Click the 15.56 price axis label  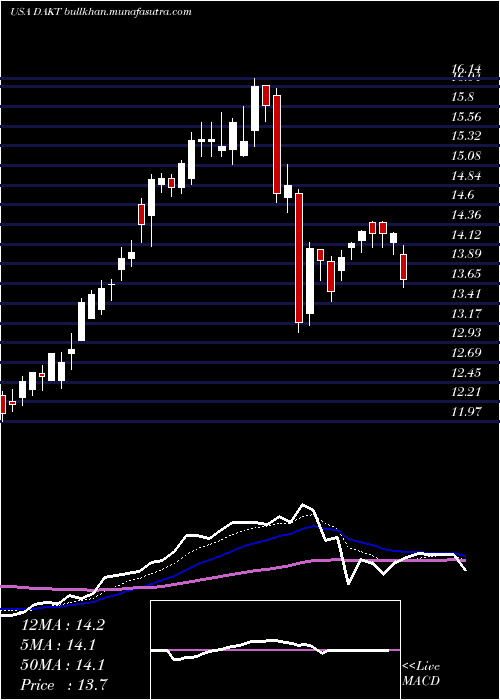pyautogui.click(x=467, y=117)
